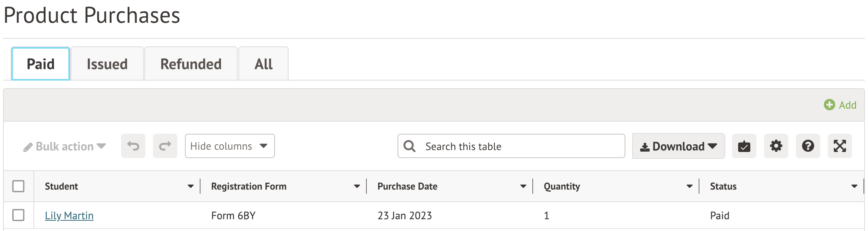Click the help question mark icon
The width and height of the screenshot is (868, 231).
(808, 146)
